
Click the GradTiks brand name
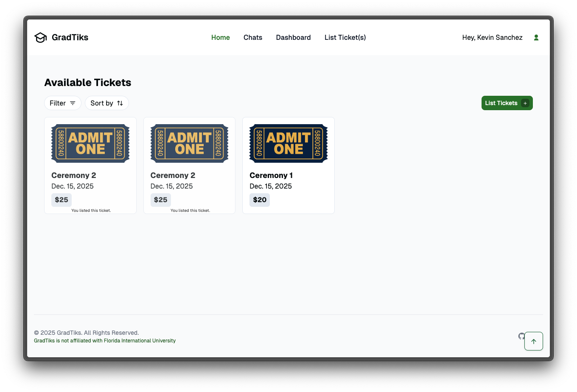[x=70, y=38]
